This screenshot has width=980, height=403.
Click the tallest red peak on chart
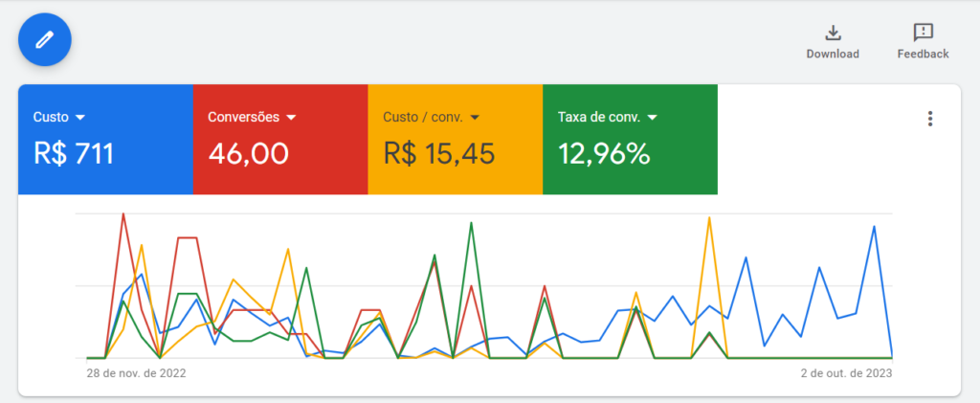[123, 214]
